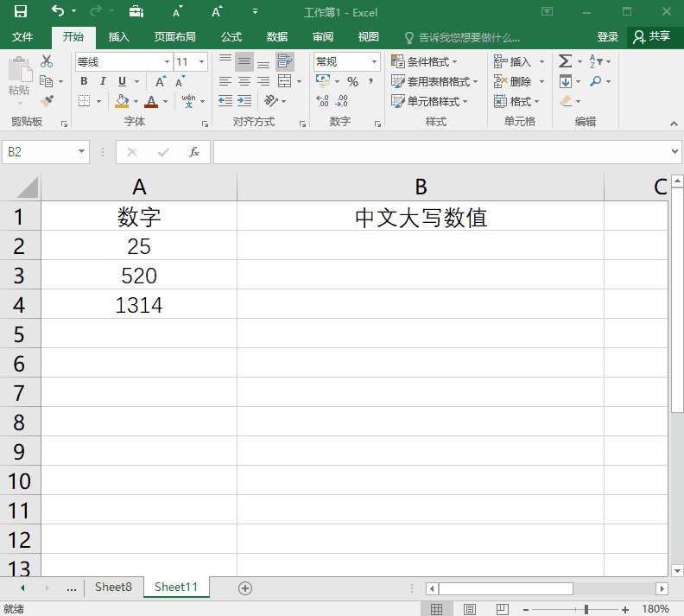
Task: Align text left
Action: coord(225,81)
